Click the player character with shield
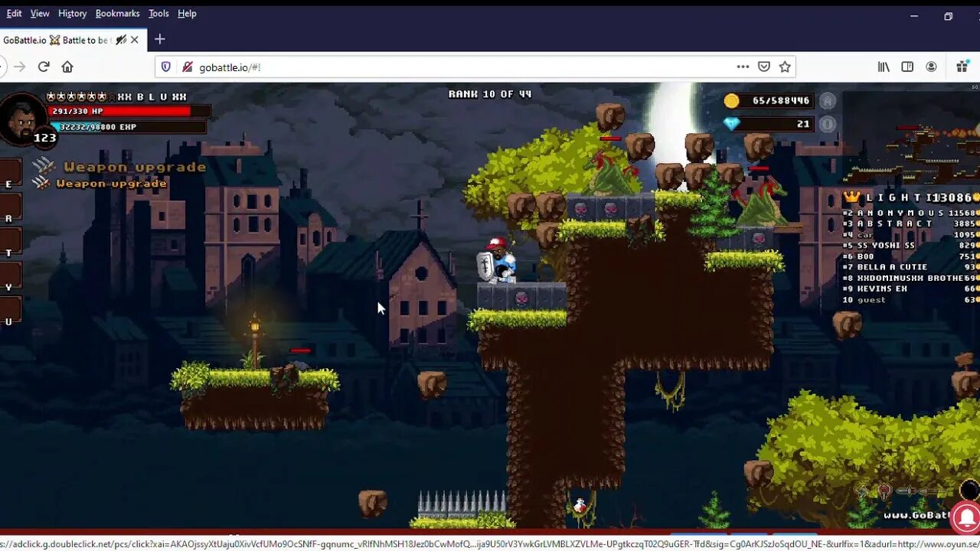The width and height of the screenshot is (980, 551). 496,260
